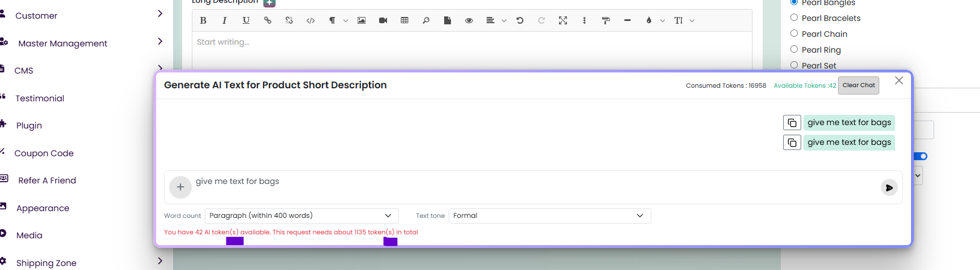The height and width of the screenshot is (270, 980).
Task: Expand text alignment dropdown arrow
Action: click(x=504, y=21)
